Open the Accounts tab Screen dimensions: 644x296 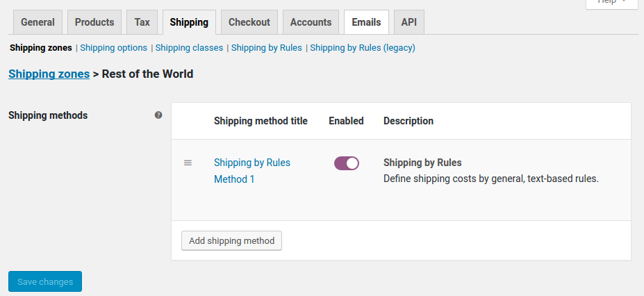point(311,22)
